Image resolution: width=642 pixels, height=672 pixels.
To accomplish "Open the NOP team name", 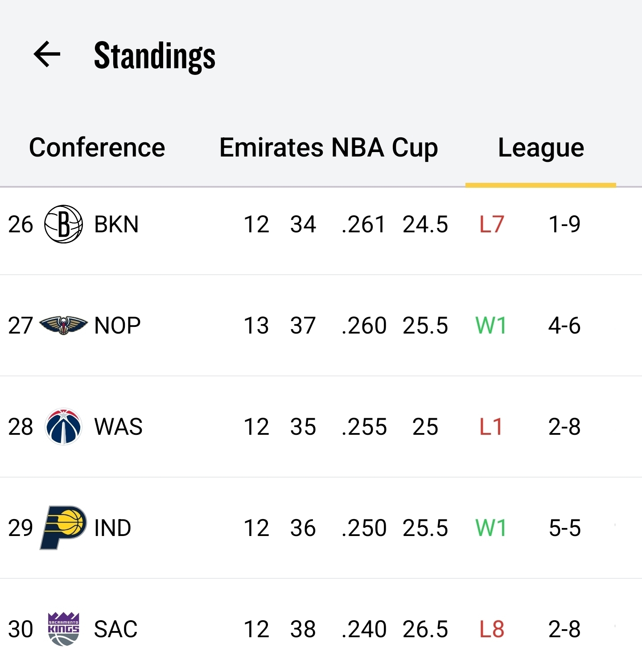I will pyautogui.click(x=117, y=326).
